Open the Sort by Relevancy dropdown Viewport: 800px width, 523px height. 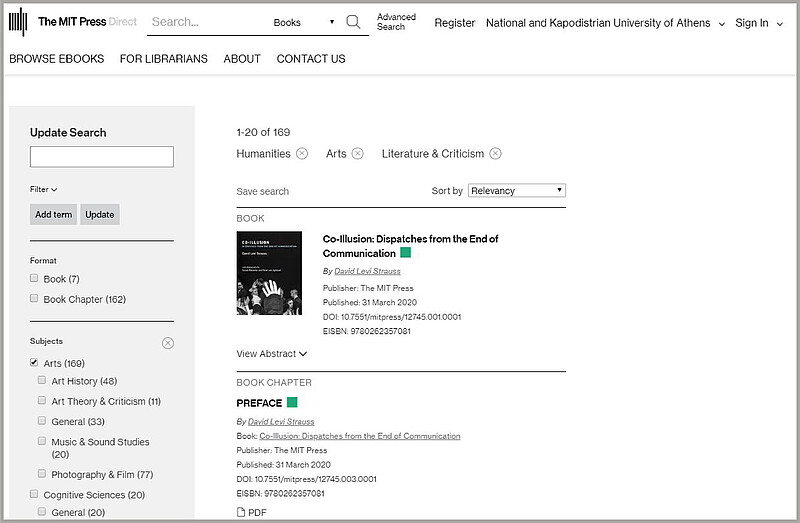(516, 190)
